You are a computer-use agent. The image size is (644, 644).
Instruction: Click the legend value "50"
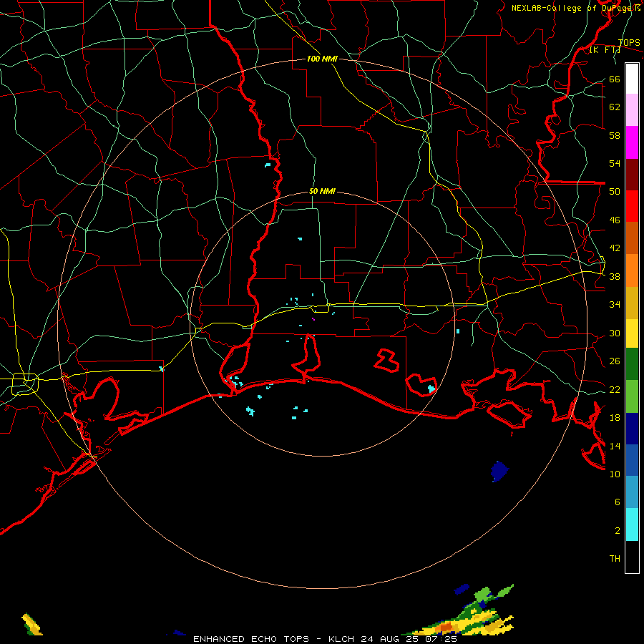click(615, 192)
